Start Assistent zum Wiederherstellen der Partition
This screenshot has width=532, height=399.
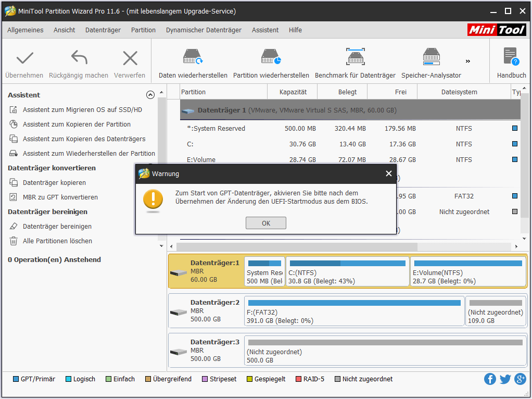(x=88, y=154)
